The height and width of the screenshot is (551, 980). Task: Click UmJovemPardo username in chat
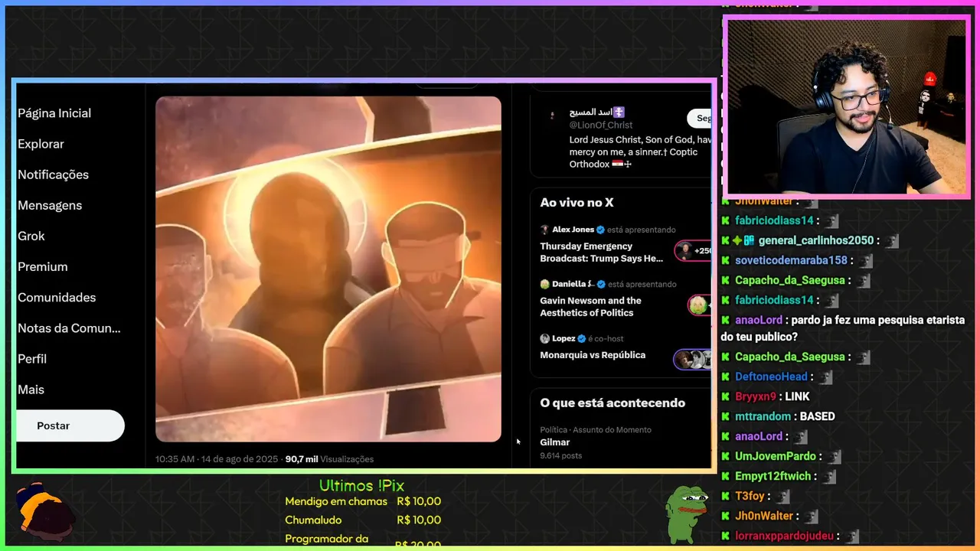tap(776, 456)
